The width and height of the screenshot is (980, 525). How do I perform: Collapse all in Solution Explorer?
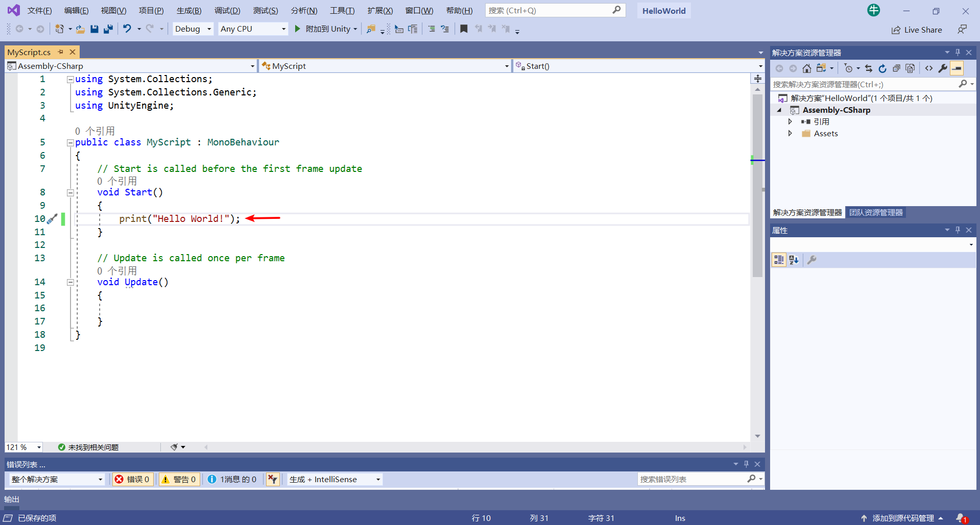pos(896,68)
